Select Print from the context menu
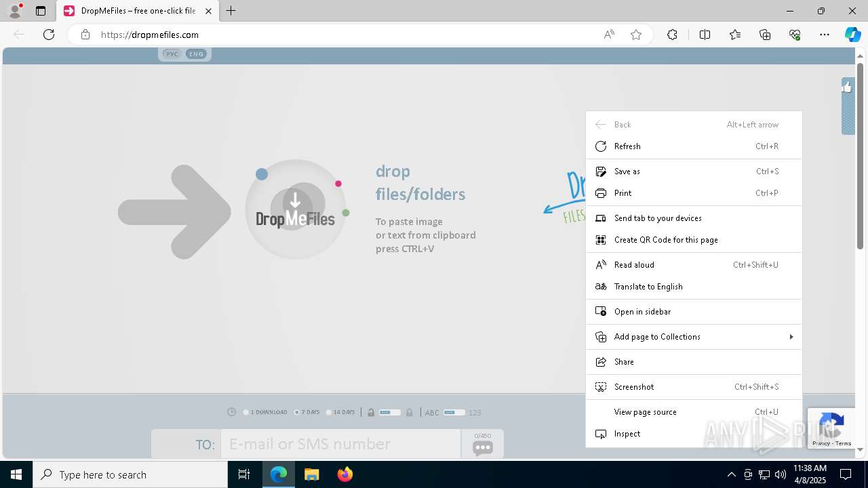 [694, 193]
